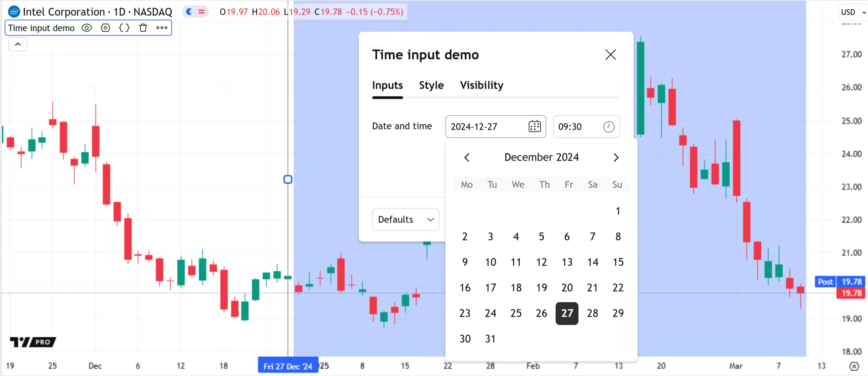Open source code braces icon
The width and height of the screenshot is (868, 376).
(x=124, y=28)
